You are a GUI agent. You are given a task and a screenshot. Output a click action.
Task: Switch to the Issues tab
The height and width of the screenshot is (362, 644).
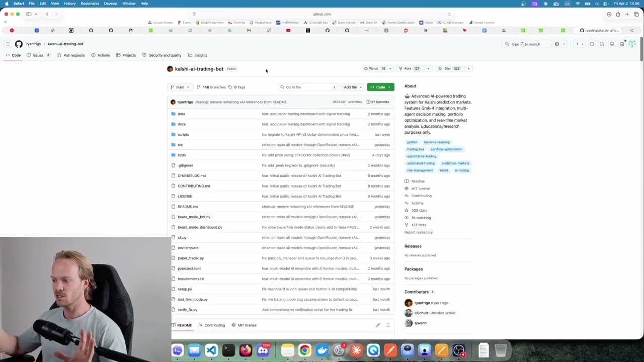coord(38,55)
